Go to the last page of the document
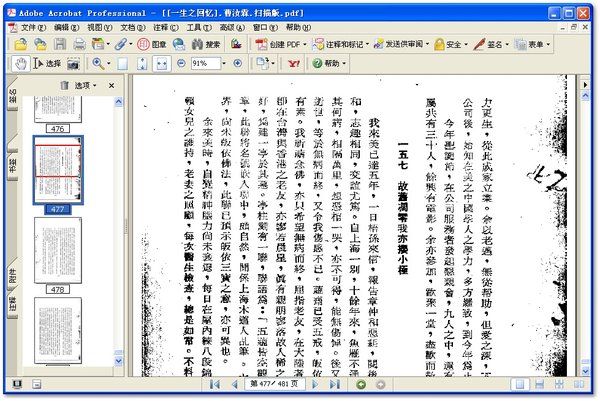600x401 pixels. click(335, 385)
